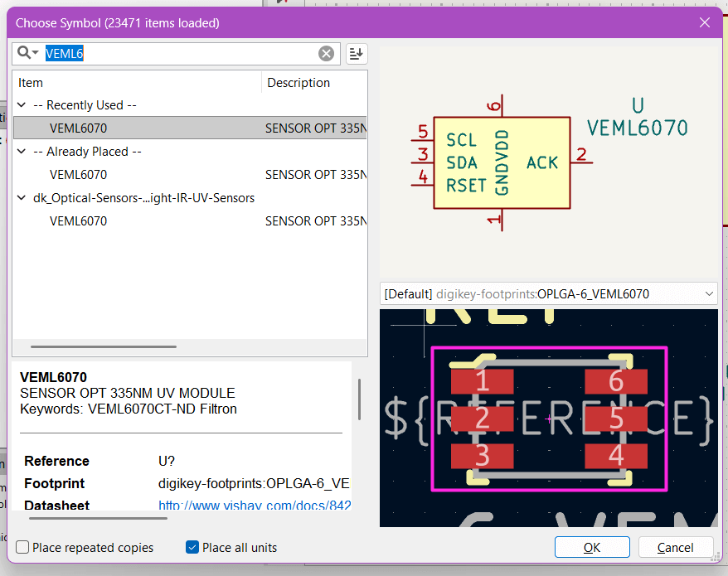Viewport: 728px width, 576px height.
Task: Sort results by the Item column
Action: (30, 82)
